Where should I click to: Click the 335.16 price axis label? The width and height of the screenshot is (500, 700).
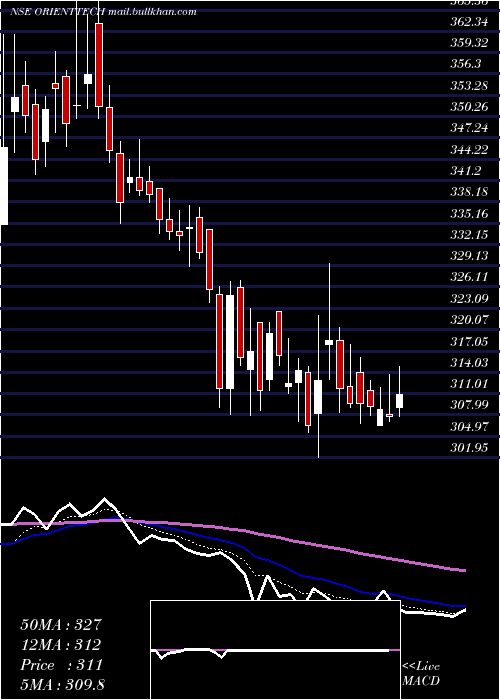point(469,213)
